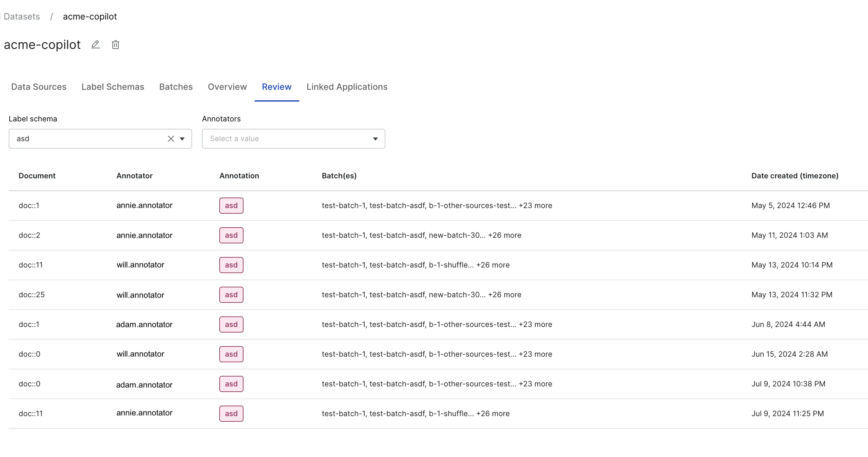Screen dimensions: 868x457
Task: Click the Review tab
Action: tap(277, 87)
